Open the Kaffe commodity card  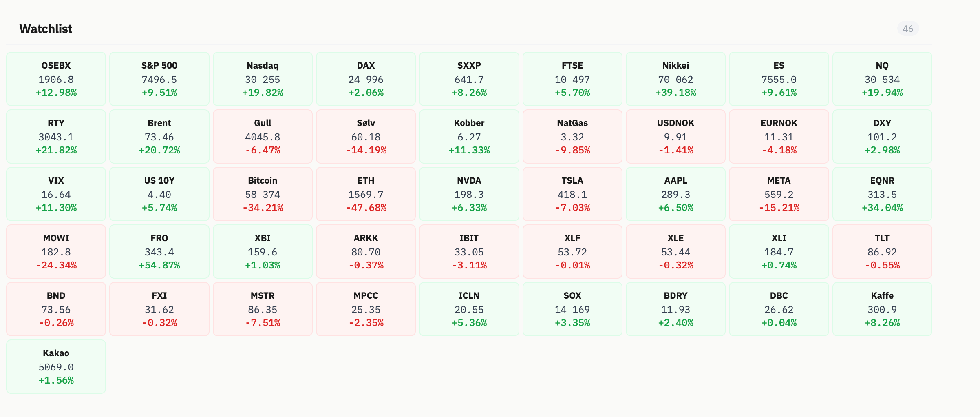coord(882,309)
